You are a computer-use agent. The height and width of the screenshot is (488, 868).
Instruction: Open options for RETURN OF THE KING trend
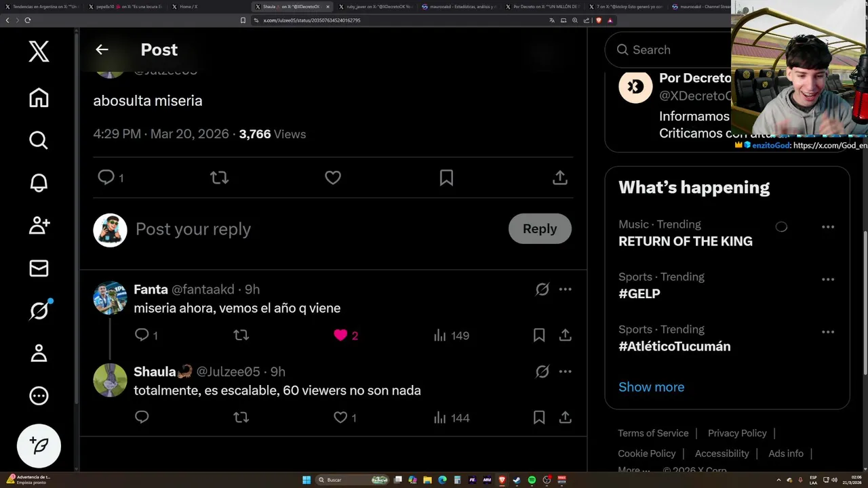point(828,227)
